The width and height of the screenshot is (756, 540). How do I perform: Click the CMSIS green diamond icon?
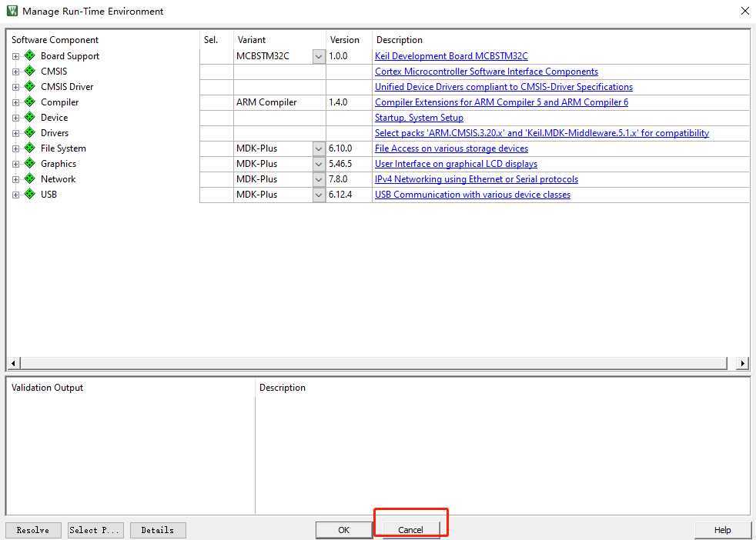(30, 71)
